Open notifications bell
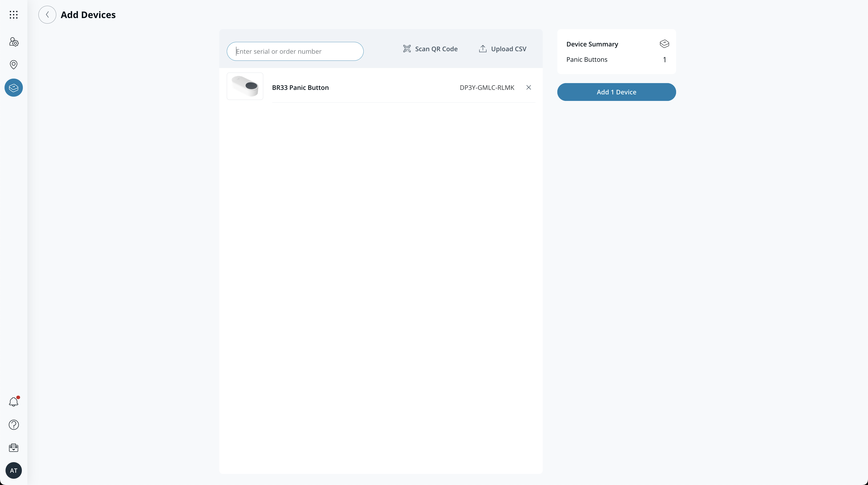This screenshot has width=868, height=485. coord(14,401)
